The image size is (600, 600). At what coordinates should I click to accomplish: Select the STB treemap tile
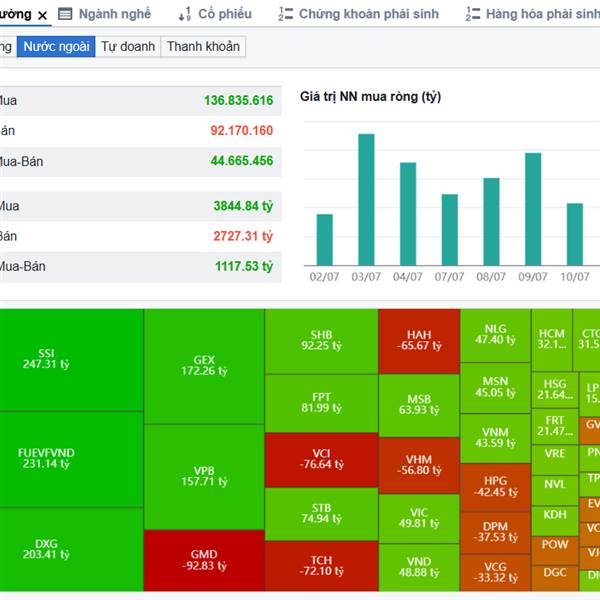(x=321, y=514)
